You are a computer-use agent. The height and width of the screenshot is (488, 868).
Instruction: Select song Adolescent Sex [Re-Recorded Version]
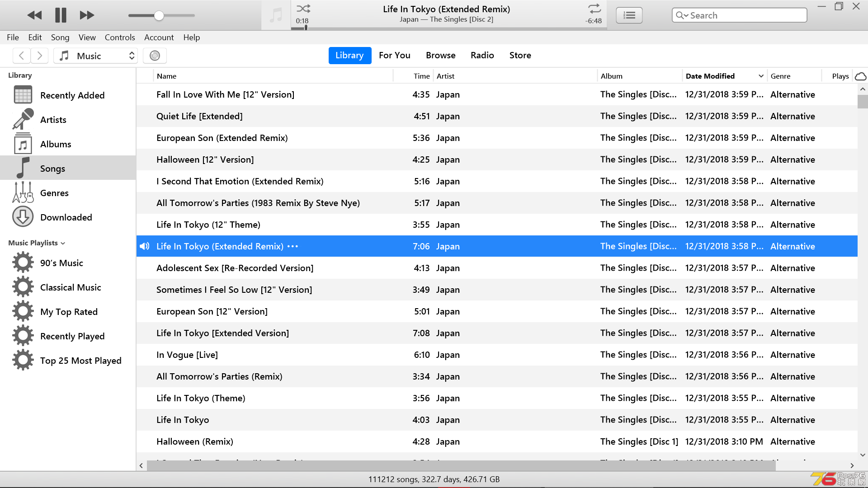coord(497,268)
